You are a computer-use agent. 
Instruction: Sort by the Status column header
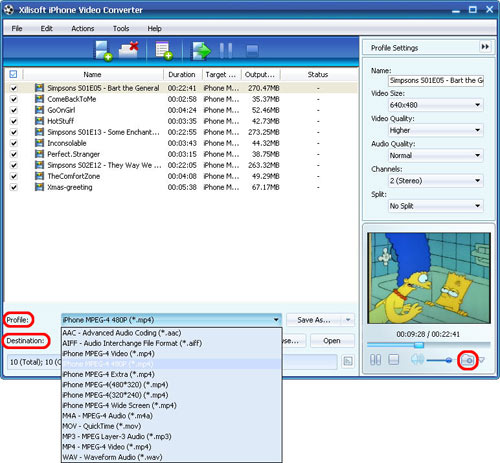[318, 74]
